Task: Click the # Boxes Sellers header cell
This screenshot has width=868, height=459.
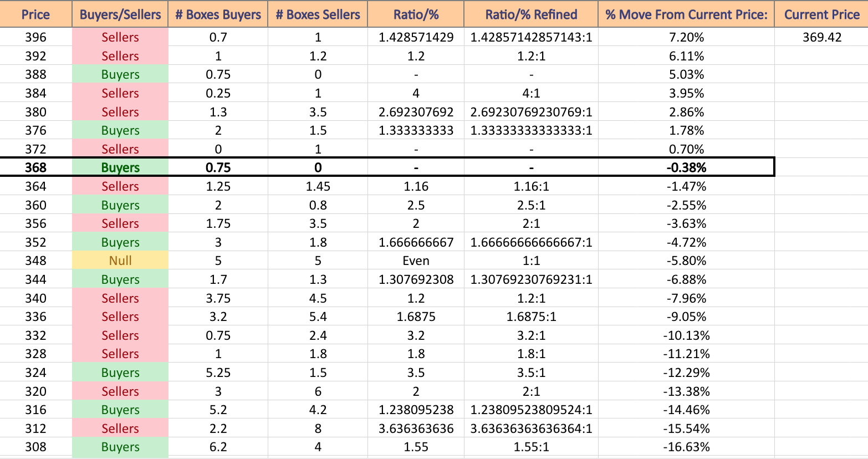Action: (x=318, y=14)
